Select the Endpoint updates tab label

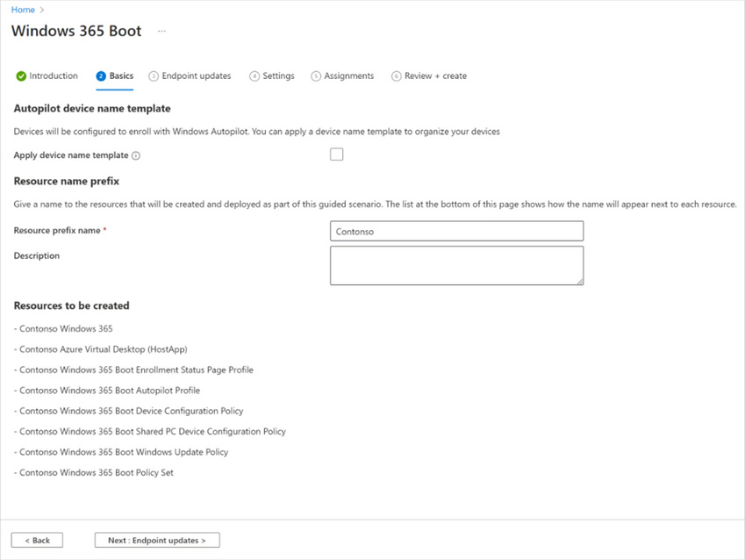pyautogui.click(x=197, y=76)
